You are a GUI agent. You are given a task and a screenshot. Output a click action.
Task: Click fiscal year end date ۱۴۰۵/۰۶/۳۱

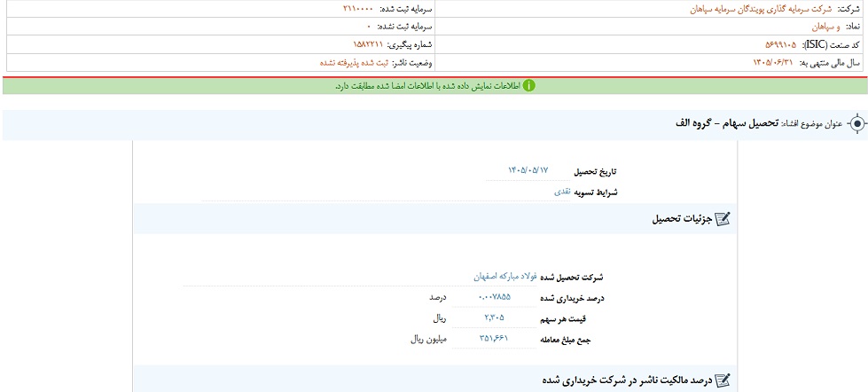pos(773,63)
